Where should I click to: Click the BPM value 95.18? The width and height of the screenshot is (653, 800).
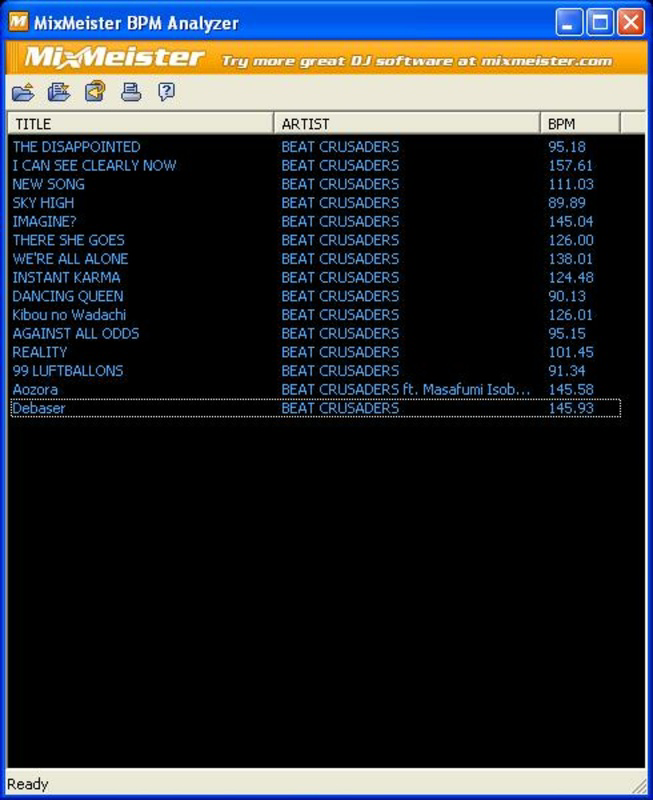pos(567,147)
